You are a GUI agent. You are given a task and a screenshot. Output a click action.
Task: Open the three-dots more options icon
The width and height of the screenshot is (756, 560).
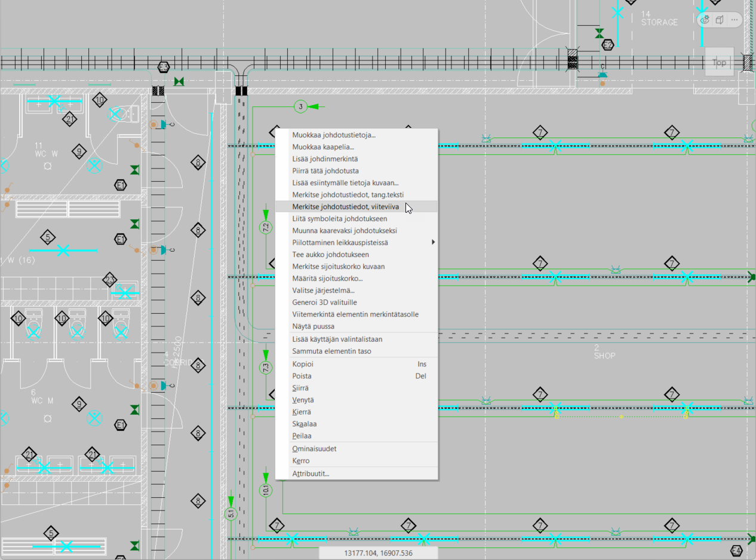(x=734, y=20)
